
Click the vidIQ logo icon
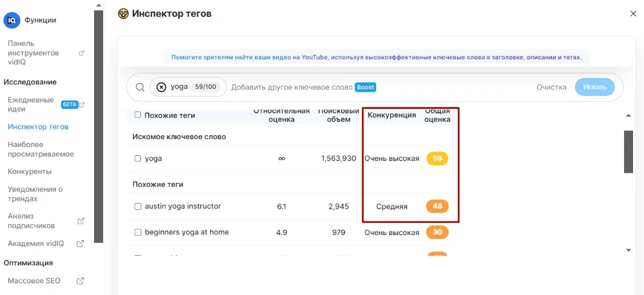pyautogui.click(x=12, y=20)
